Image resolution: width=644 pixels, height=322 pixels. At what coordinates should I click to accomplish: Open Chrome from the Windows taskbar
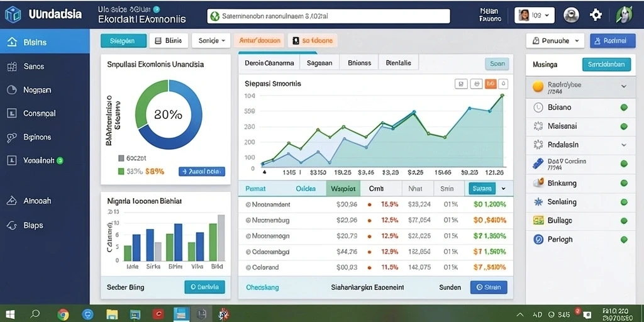63,314
